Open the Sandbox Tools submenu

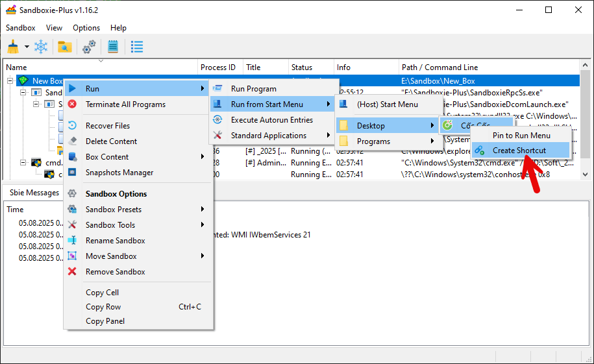136,224
